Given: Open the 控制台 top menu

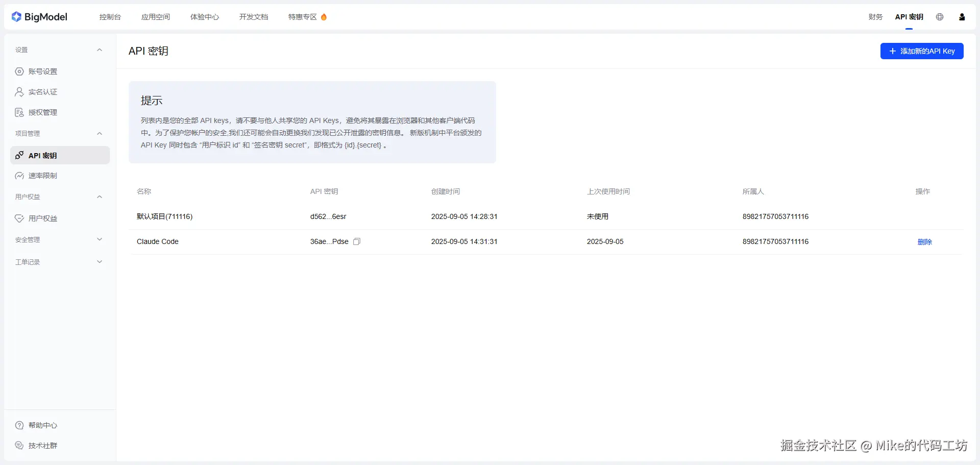Looking at the screenshot, I should pos(110,17).
